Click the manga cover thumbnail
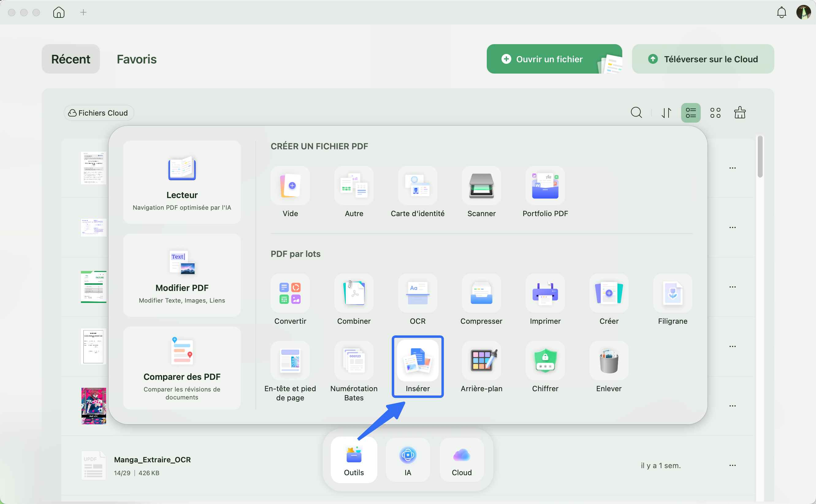This screenshot has height=504, width=816. coord(93,406)
